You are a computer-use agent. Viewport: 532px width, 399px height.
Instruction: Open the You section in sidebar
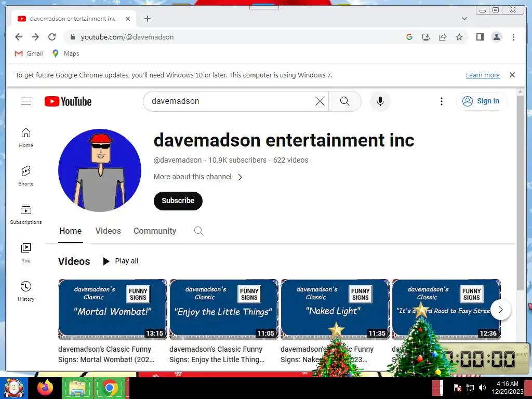[26, 253]
